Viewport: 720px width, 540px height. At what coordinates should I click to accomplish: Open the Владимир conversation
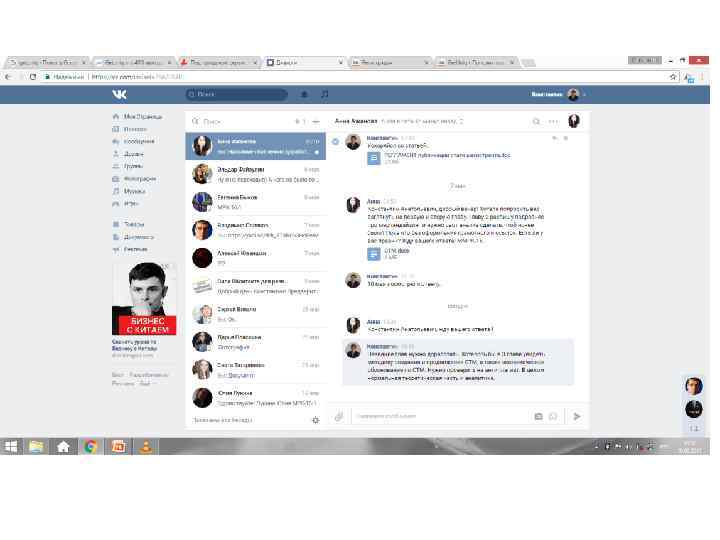click(255, 230)
